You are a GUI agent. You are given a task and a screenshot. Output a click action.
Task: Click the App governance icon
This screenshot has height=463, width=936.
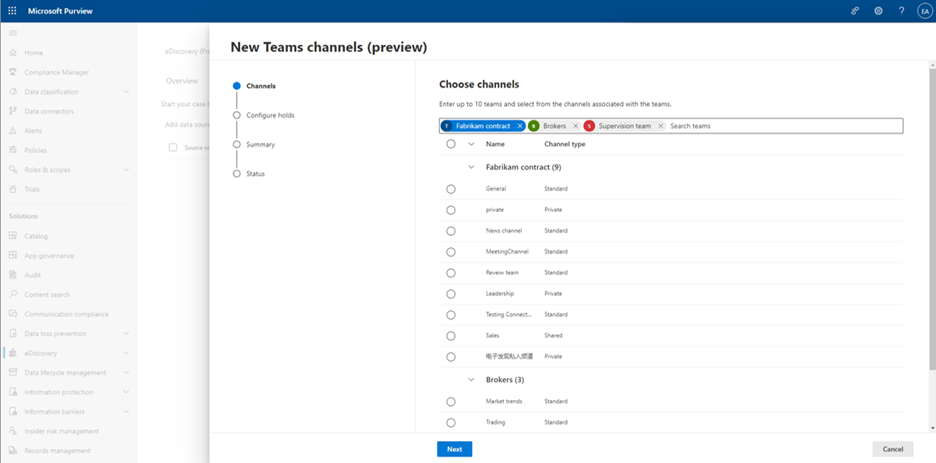[x=13, y=255]
